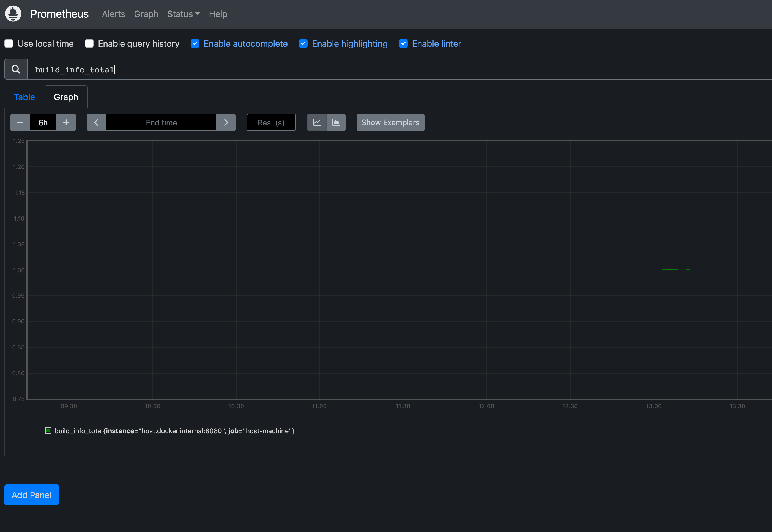Click the Show Exemplars button
Viewport: 772px width, 532px height.
[390, 122]
